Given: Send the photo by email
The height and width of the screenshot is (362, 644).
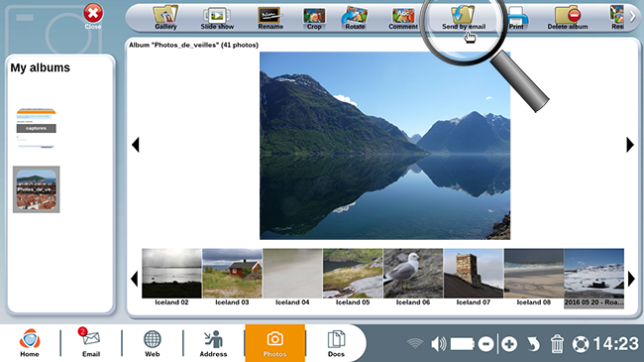Looking at the screenshot, I should (x=464, y=18).
